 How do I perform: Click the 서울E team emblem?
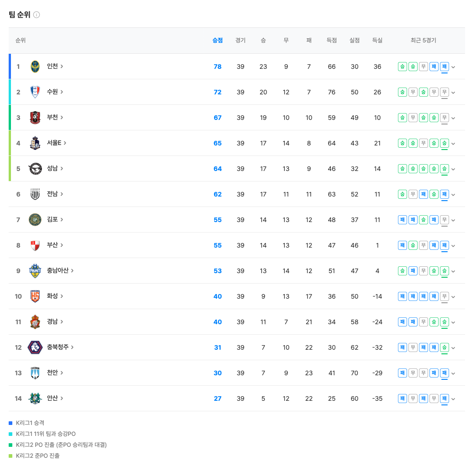click(35, 143)
